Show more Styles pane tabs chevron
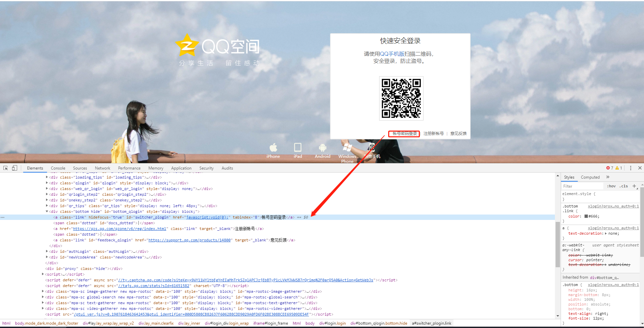This screenshot has height=328, width=644. coord(608,177)
